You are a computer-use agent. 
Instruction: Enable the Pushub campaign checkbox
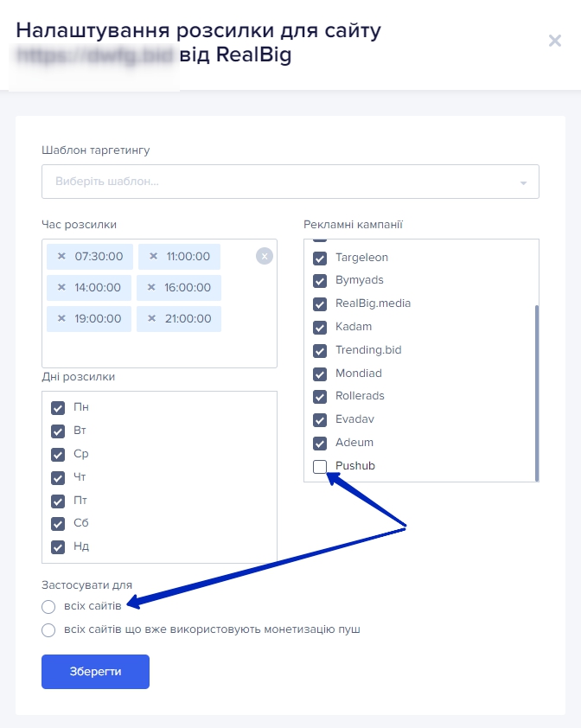[320, 466]
